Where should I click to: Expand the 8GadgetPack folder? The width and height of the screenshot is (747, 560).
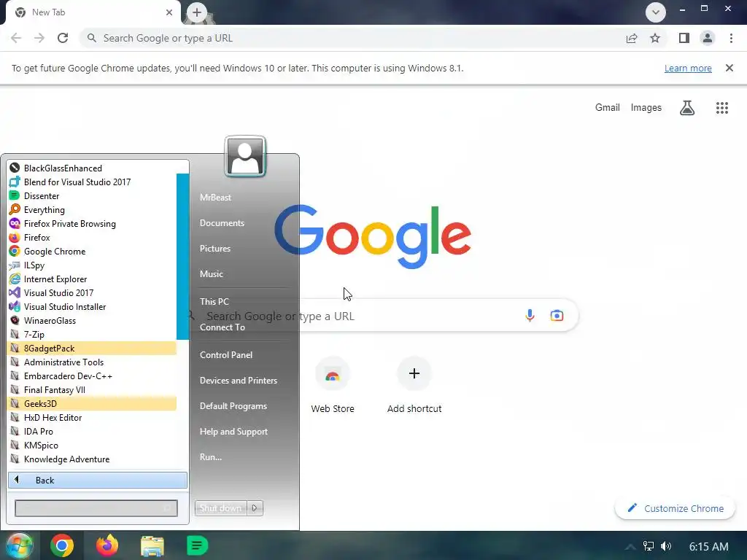(x=92, y=348)
